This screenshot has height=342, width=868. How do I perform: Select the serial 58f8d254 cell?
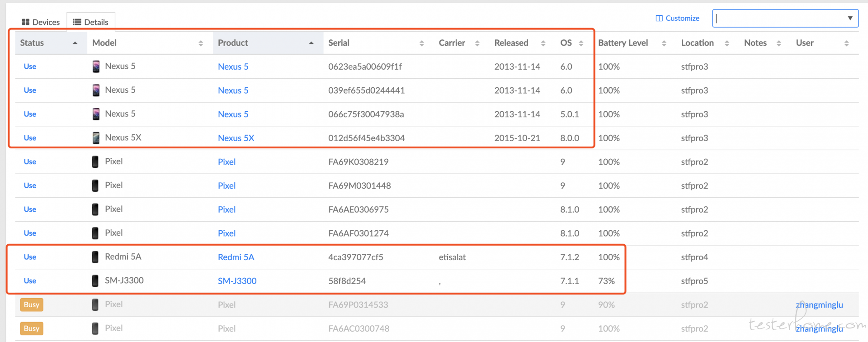pos(347,281)
